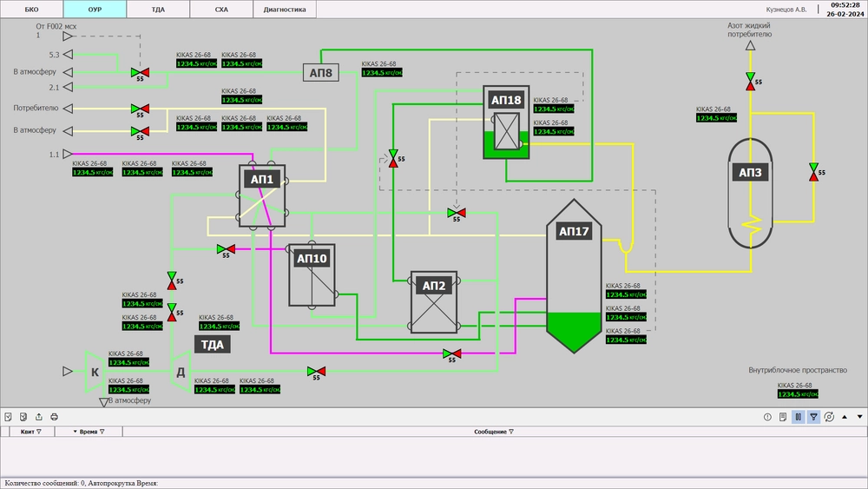Toggle the pause autoscroll button
868x489 pixels.
coord(798,417)
